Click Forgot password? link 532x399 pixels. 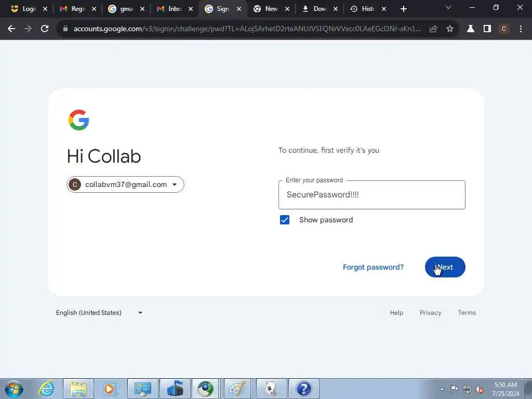[373, 267]
